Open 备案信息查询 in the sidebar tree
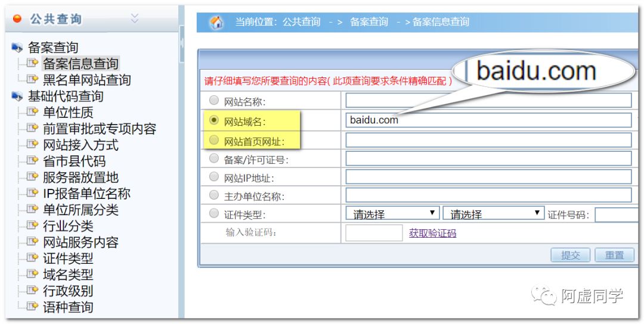Viewport: 644px width, 324px height. pyautogui.click(x=81, y=64)
